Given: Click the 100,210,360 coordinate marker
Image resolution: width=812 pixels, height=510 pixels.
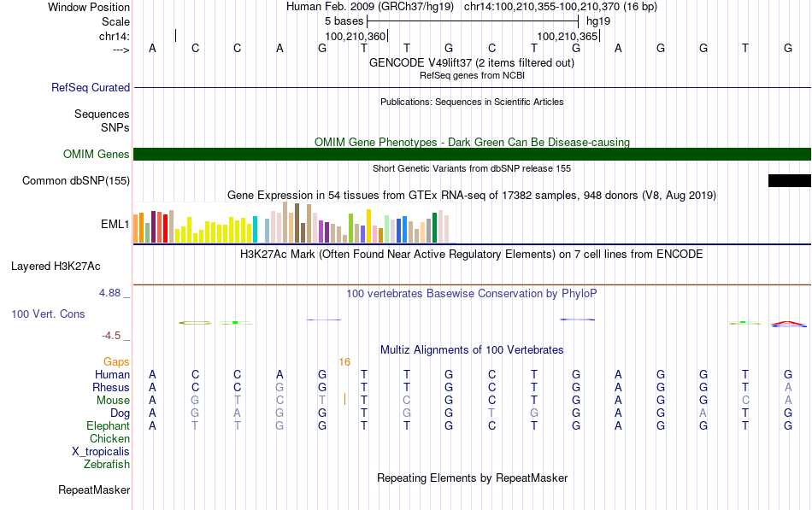Looking at the screenshot, I should (x=356, y=36).
